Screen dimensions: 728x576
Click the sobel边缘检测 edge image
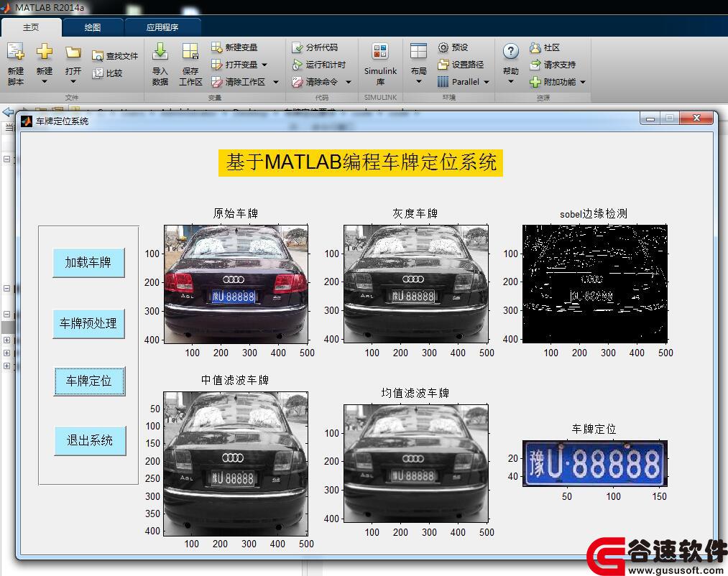[x=595, y=284]
